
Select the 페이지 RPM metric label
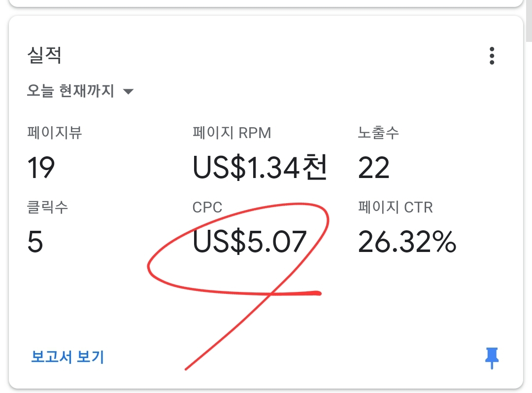[232, 133]
